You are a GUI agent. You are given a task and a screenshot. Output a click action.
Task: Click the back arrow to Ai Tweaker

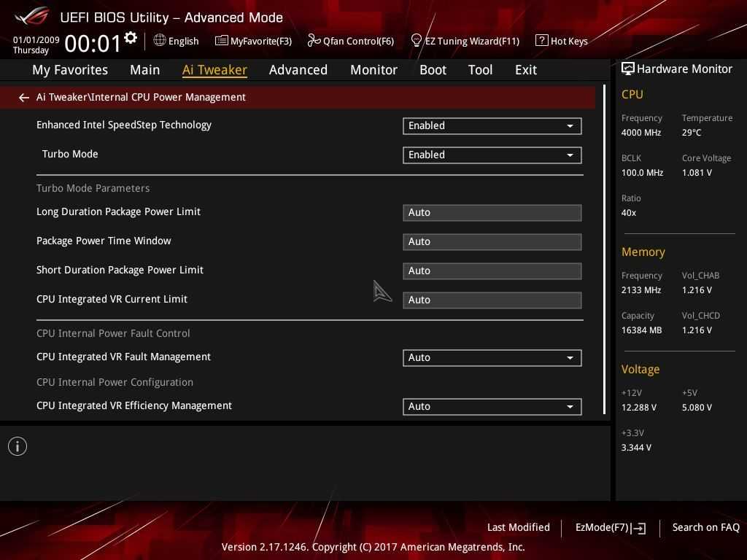[24, 97]
